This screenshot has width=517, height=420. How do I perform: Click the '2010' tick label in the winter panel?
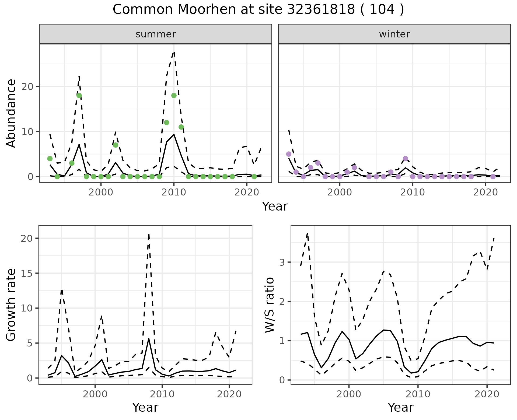(x=412, y=192)
